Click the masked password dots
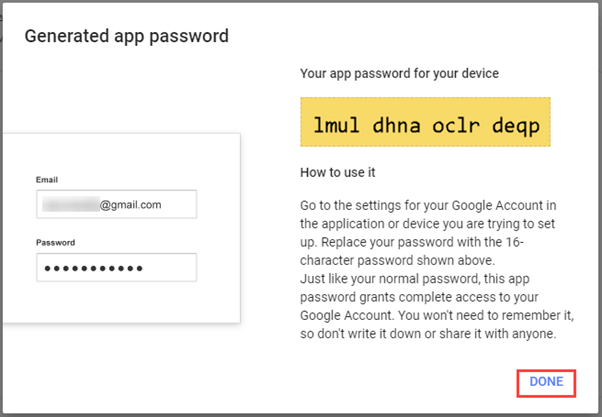This screenshot has width=602, height=417. coord(92,268)
